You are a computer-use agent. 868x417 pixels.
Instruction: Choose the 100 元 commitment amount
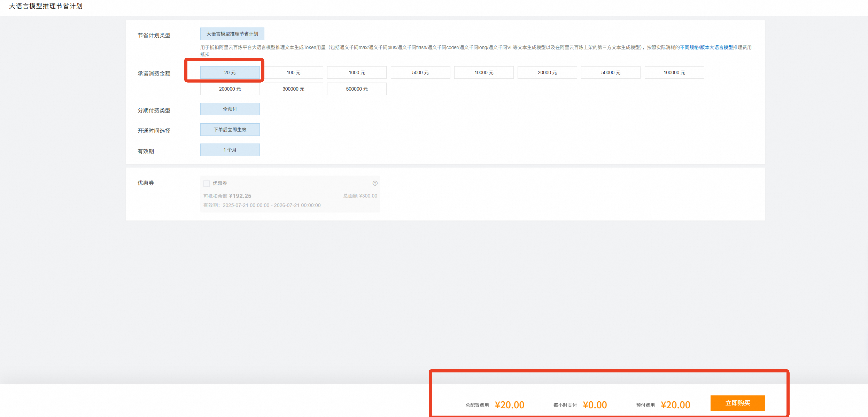tap(293, 72)
